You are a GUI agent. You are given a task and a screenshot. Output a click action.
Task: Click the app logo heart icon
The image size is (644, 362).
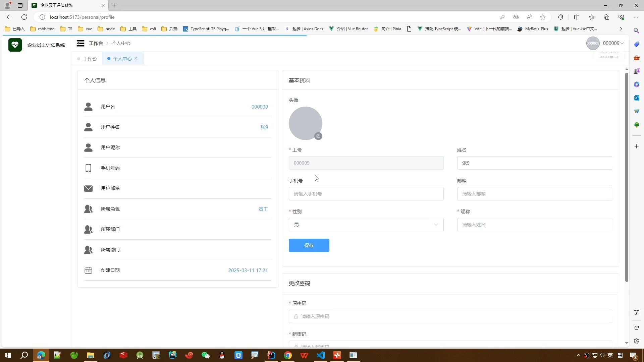click(x=15, y=45)
